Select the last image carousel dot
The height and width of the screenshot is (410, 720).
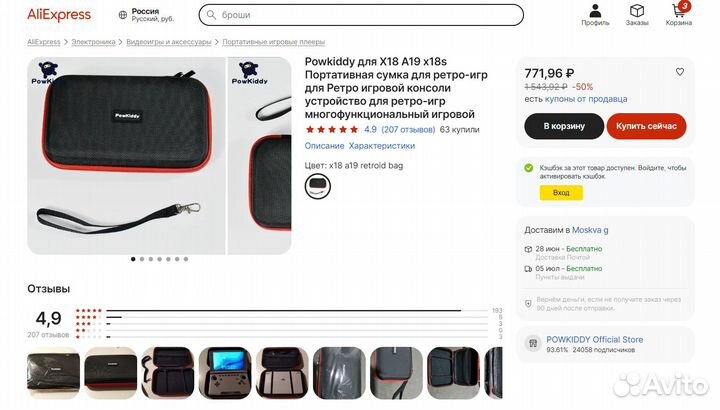186,259
